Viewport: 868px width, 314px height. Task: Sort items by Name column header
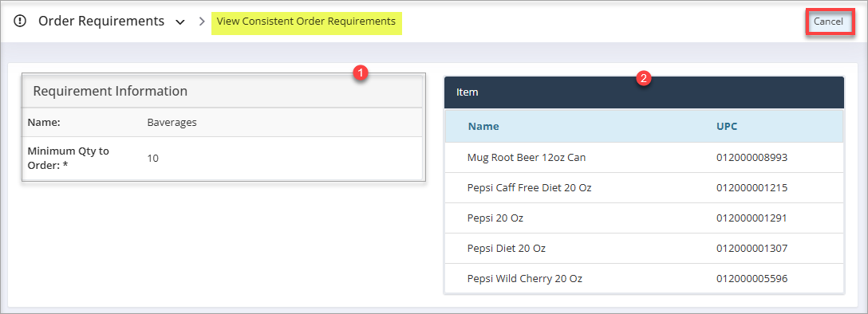(483, 126)
